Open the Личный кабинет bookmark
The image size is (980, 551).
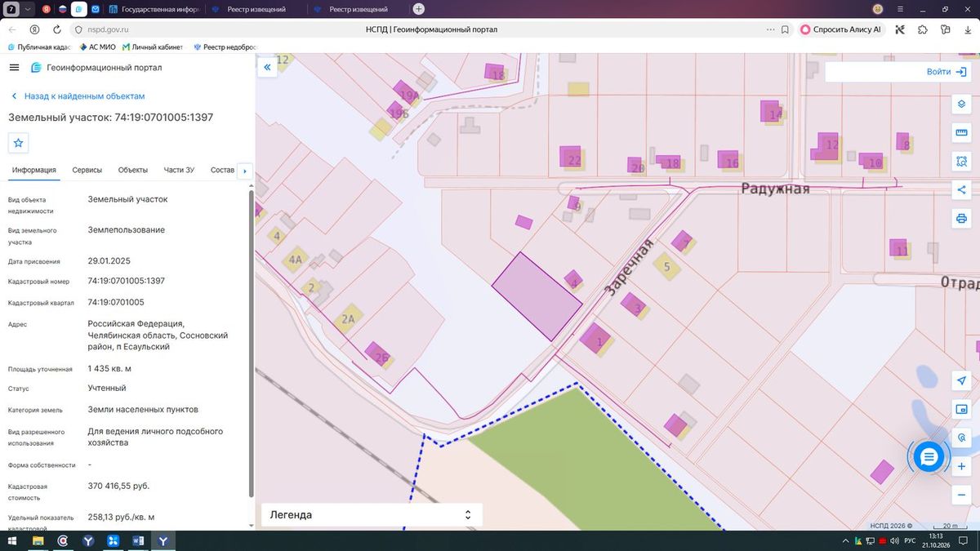coord(154,47)
